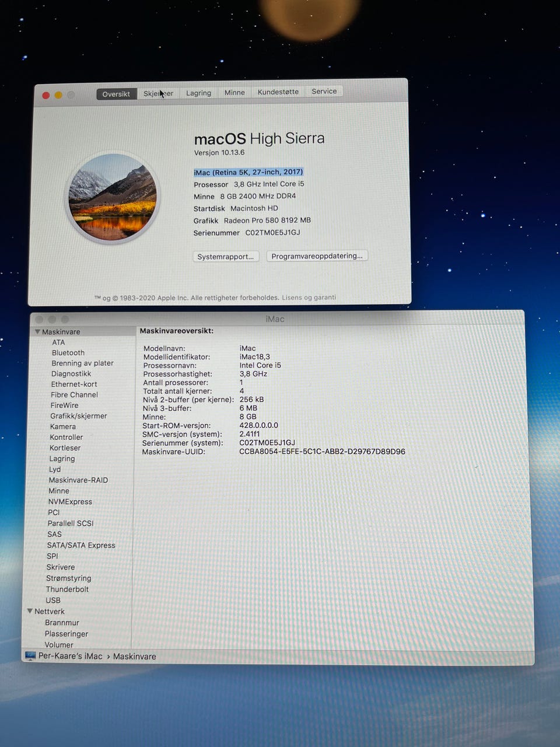560x747 pixels.
Task: Click Maskinvare in the path bar
Action: click(135, 656)
